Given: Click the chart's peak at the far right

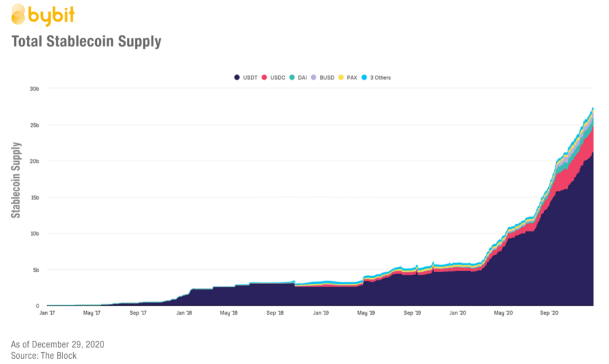Looking at the screenshot, I should point(593,108).
